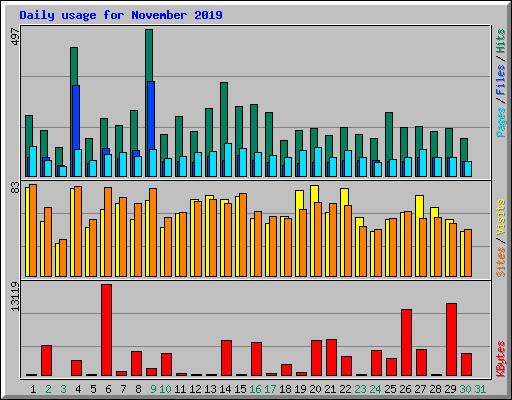Image resolution: width=512 pixels, height=400 pixels.
Task: Click the blue Files legend label
Action: (500, 79)
